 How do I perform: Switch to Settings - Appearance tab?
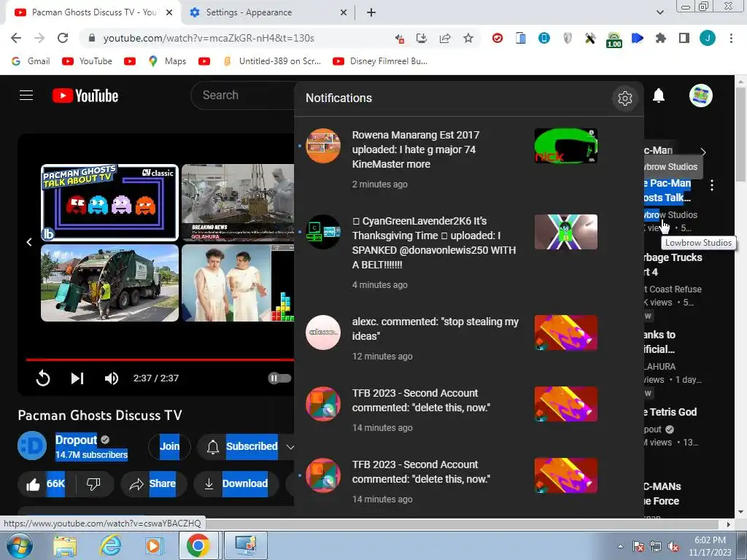click(268, 12)
